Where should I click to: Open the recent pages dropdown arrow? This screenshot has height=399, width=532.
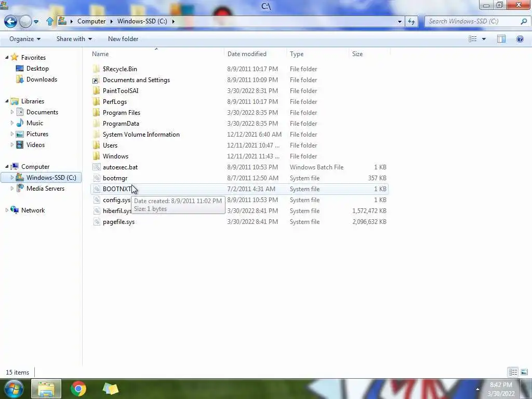(36, 22)
